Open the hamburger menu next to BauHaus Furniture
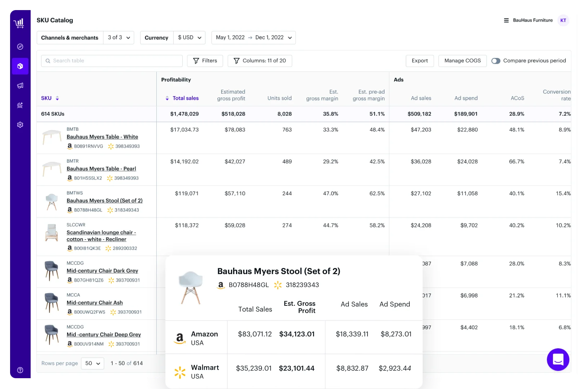588x389 pixels. coord(506,21)
